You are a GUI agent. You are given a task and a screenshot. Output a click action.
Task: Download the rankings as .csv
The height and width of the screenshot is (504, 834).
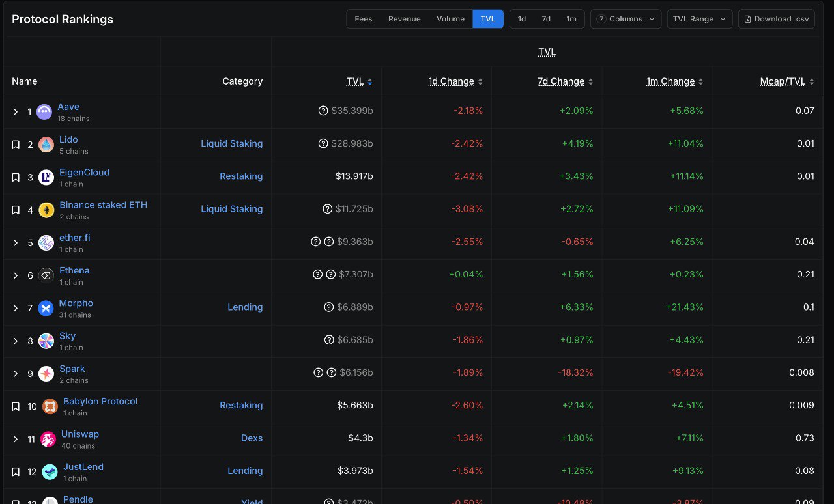[776, 19]
